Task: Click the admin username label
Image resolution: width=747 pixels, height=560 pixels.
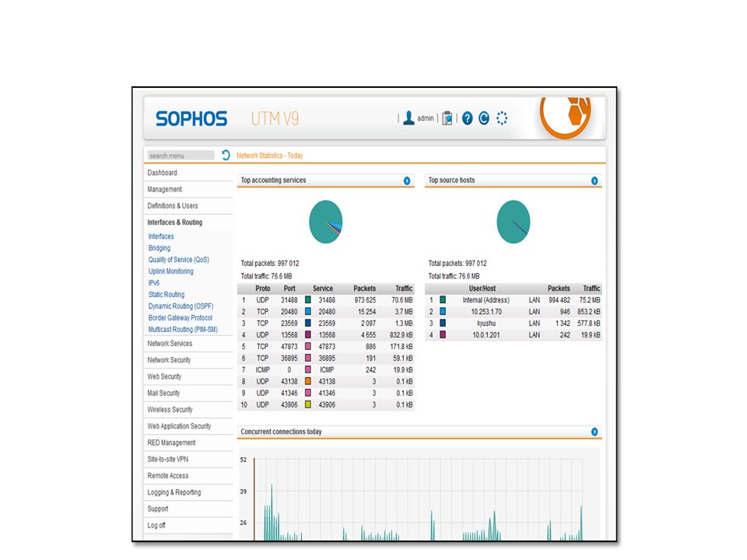Action: 426,118
